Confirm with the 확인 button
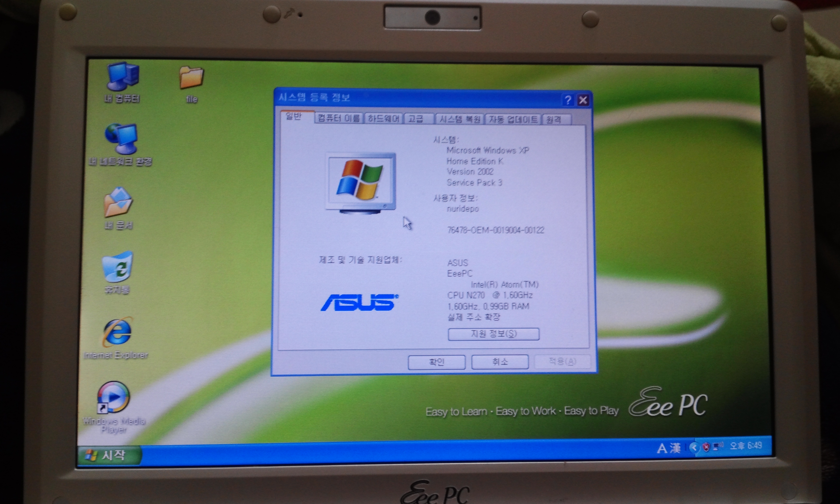The width and height of the screenshot is (840, 504). (437, 362)
